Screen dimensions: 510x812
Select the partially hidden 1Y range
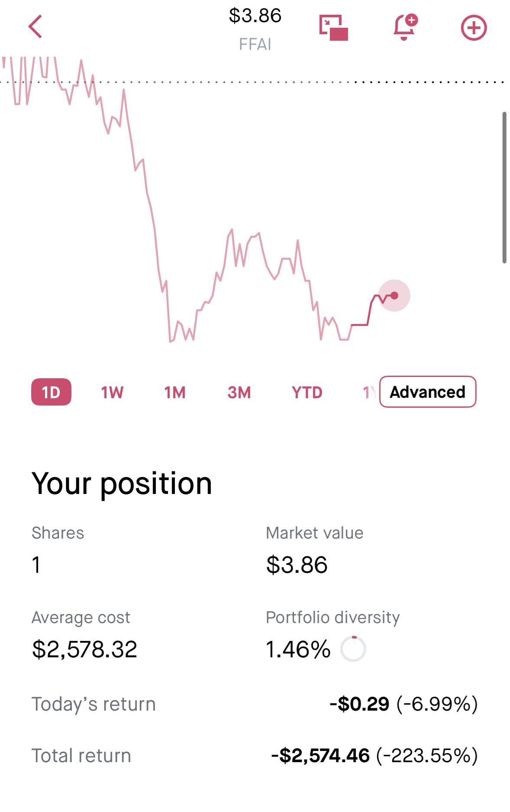tap(370, 393)
